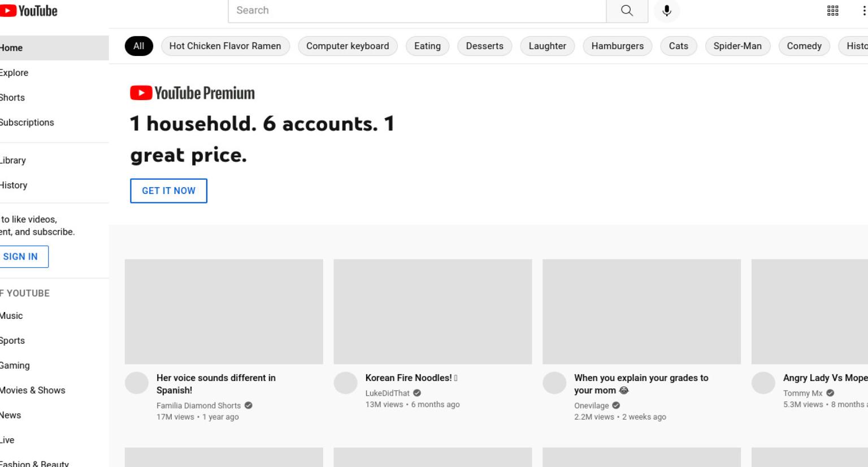Open LukeDidThat channel avatar
Image resolution: width=868 pixels, height=467 pixels.
345,383
